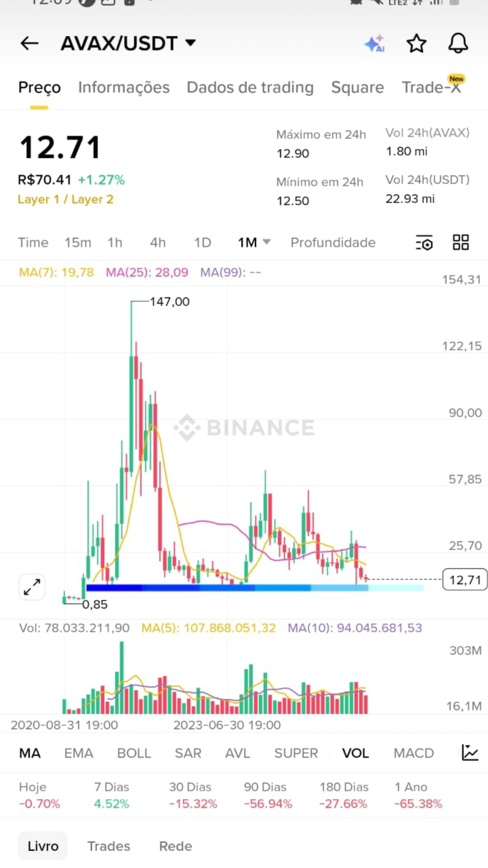Tap the volume MA(10) legend

[x=355, y=628]
